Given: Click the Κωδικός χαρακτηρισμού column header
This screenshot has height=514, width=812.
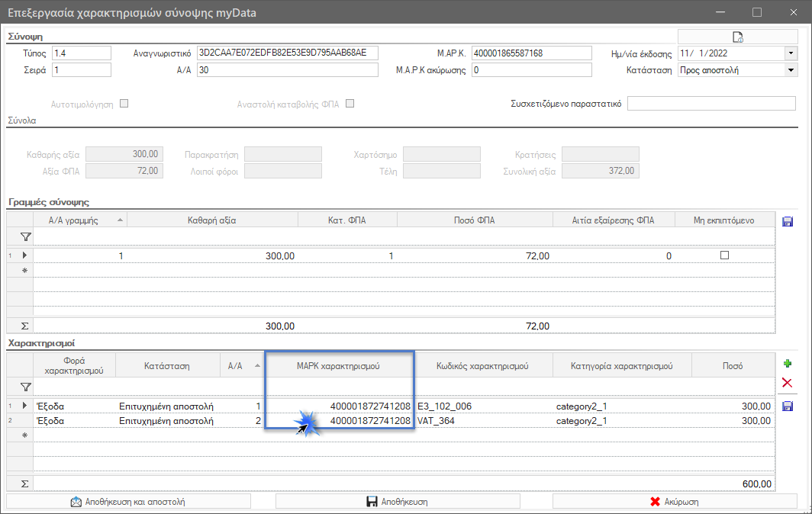Looking at the screenshot, I should coord(482,366).
